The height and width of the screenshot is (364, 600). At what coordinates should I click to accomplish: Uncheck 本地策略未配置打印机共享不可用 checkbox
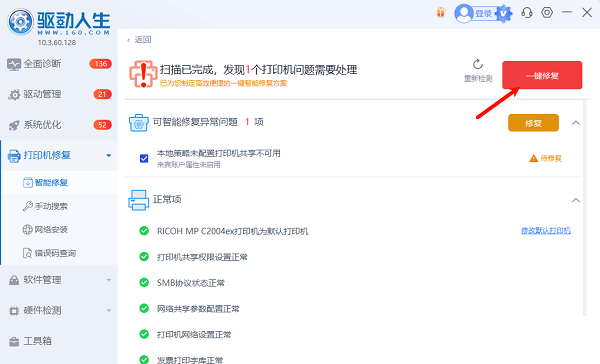pyautogui.click(x=144, y=158)
